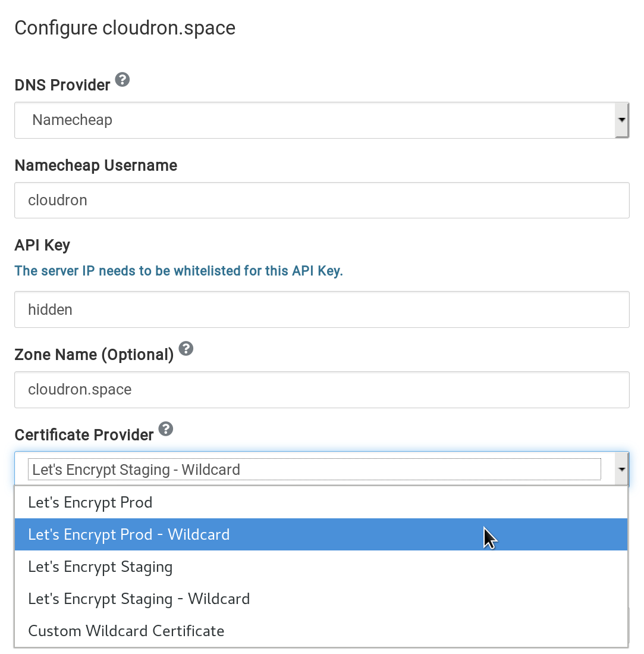Click the server IP whitelist notice text
644x654 pixels.
[x=179, y=271]
